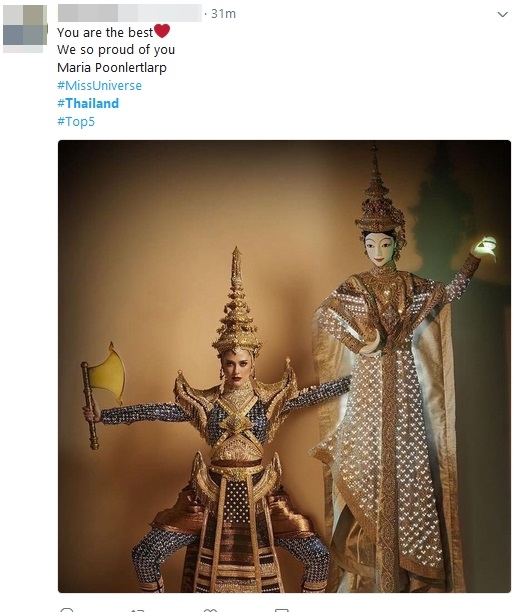
Task: Click the golden axe in the photo
Action: [x=102, y=394]
